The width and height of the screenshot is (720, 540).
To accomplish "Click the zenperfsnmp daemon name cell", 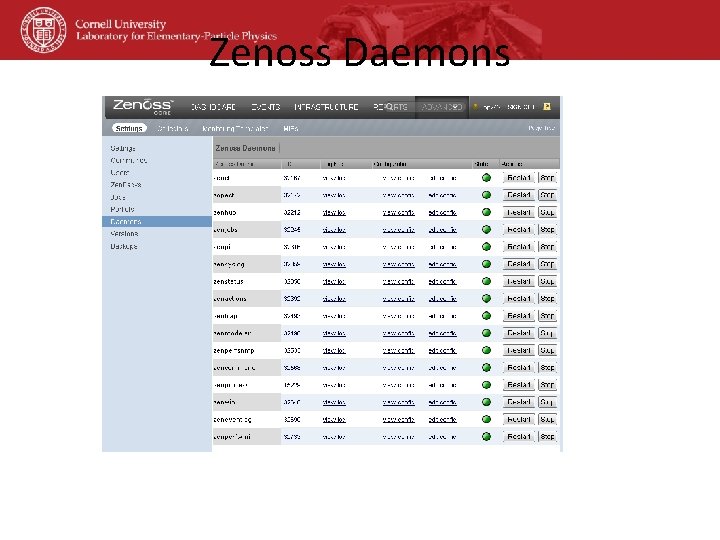I will [x=247, y=350].
